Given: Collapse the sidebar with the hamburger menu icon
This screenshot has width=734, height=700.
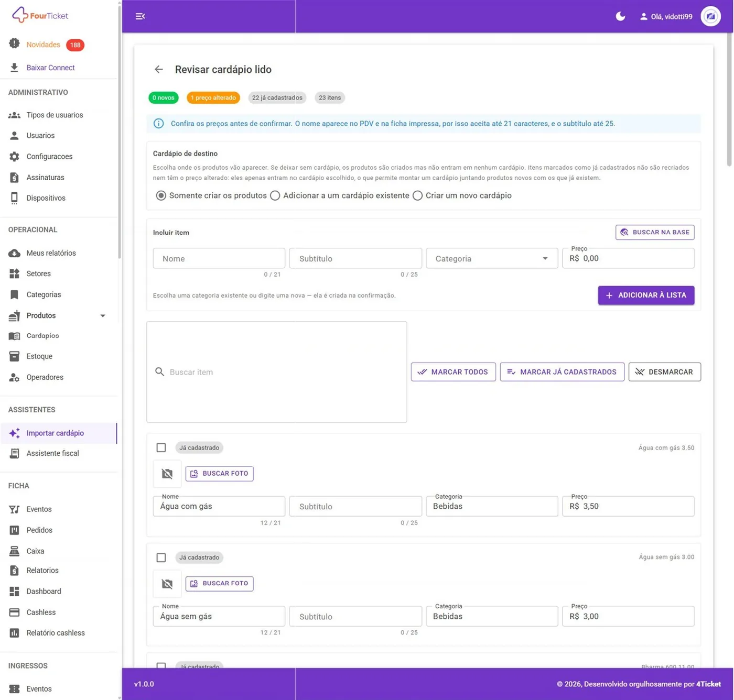Looking at the screenshot, I should pos(140,16).
